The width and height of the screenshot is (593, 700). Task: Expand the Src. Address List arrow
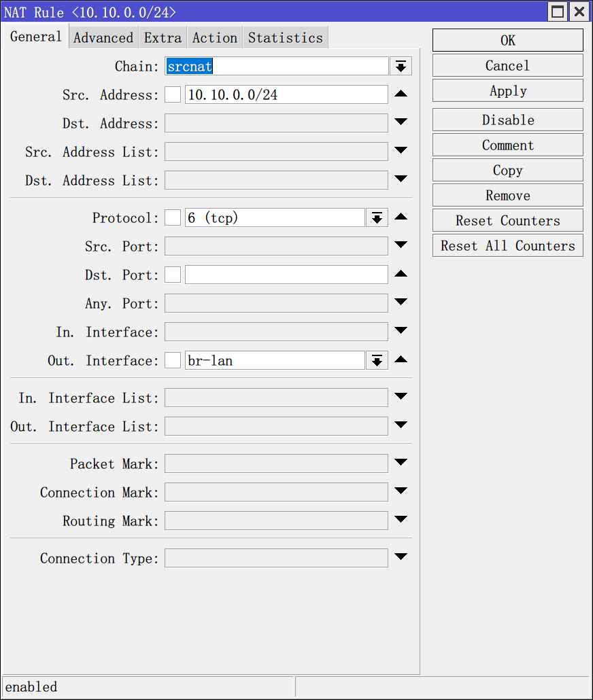click(x=401, y=151)
